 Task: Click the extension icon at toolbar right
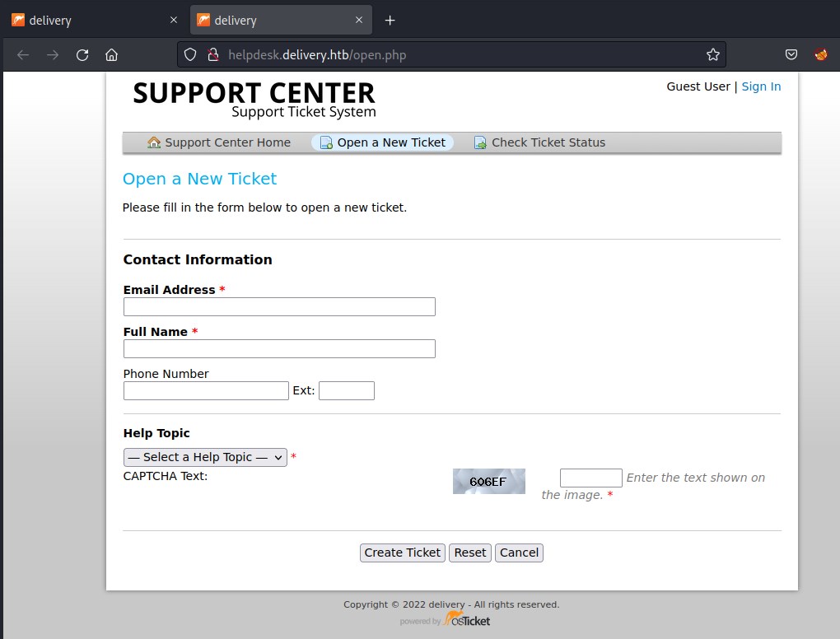tap(821, 55)
